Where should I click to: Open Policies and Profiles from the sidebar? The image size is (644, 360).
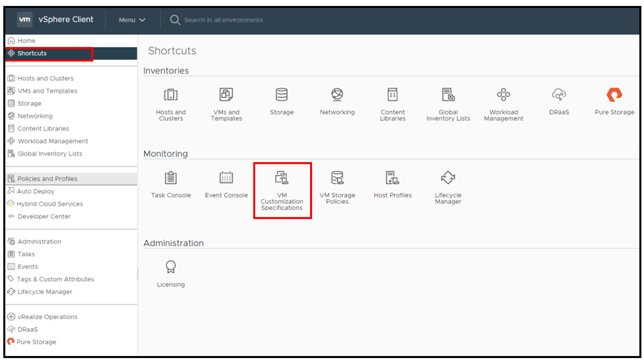coord(47,179)
